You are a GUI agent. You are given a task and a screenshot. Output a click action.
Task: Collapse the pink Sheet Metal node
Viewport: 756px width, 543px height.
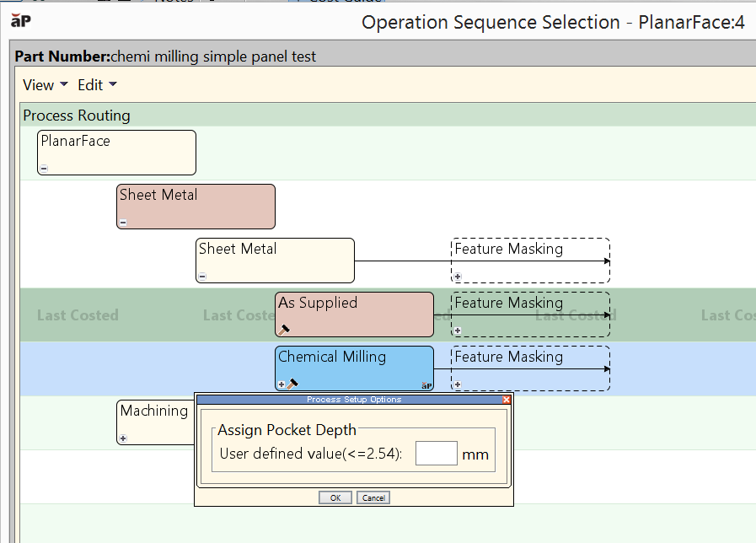[123, 223]
